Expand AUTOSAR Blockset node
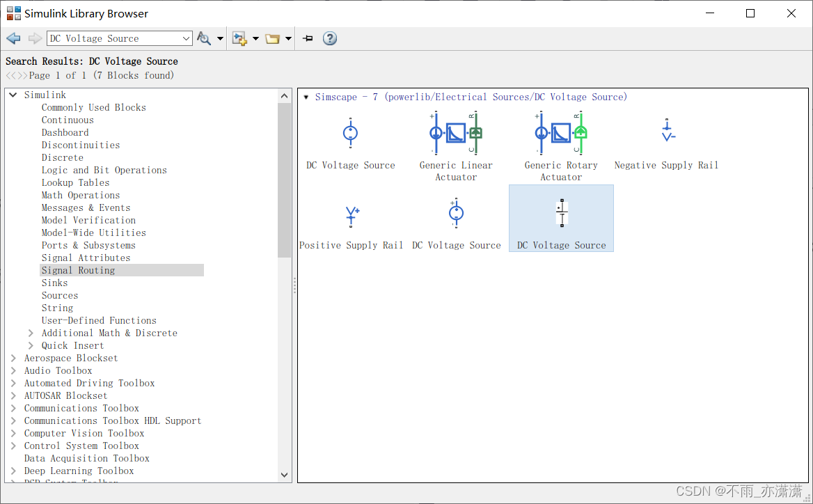813x504 pixels. pyautogui.click(x=13, y=395)
